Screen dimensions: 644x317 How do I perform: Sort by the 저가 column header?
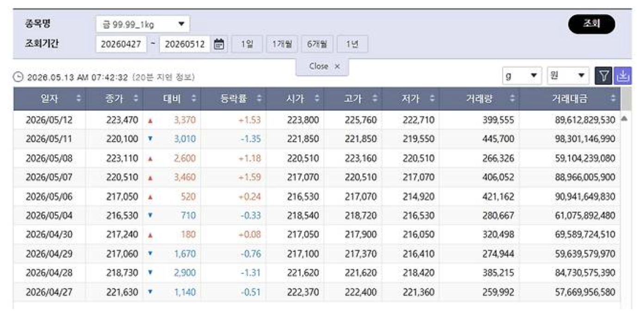pos(411,99)
